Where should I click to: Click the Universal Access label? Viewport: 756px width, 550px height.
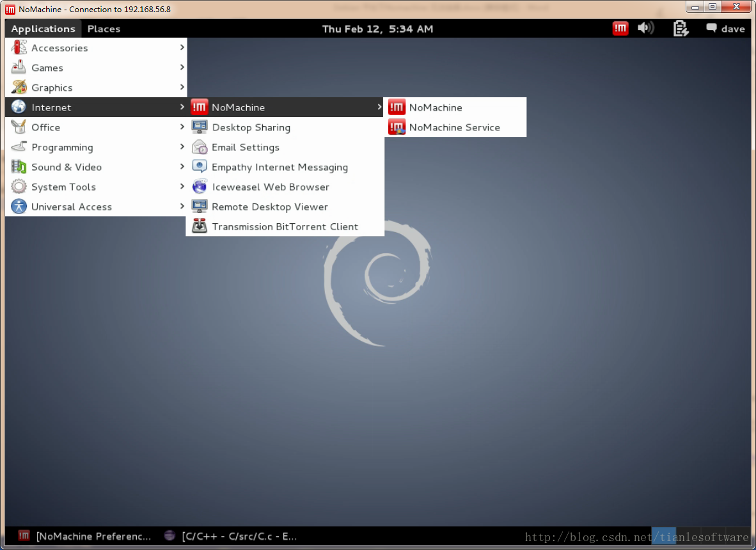72,207
